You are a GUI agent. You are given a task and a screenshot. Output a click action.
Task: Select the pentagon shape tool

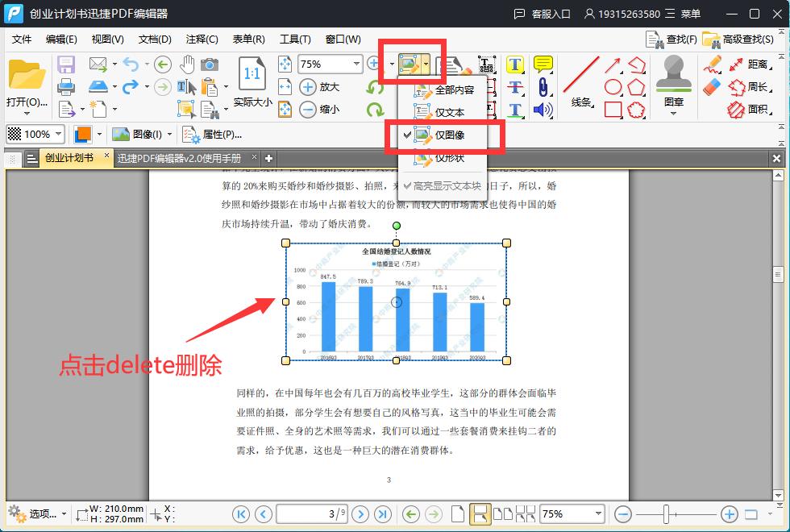[x=636, y=85]
